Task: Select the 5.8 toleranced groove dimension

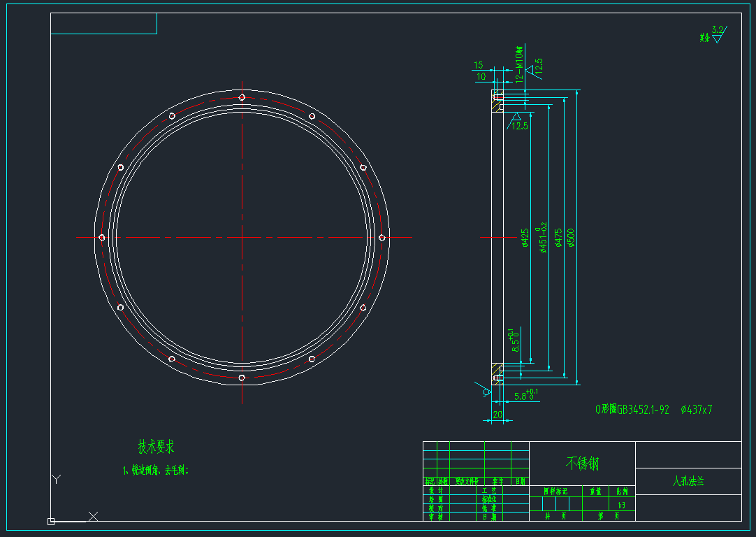Action: point(526,395)
